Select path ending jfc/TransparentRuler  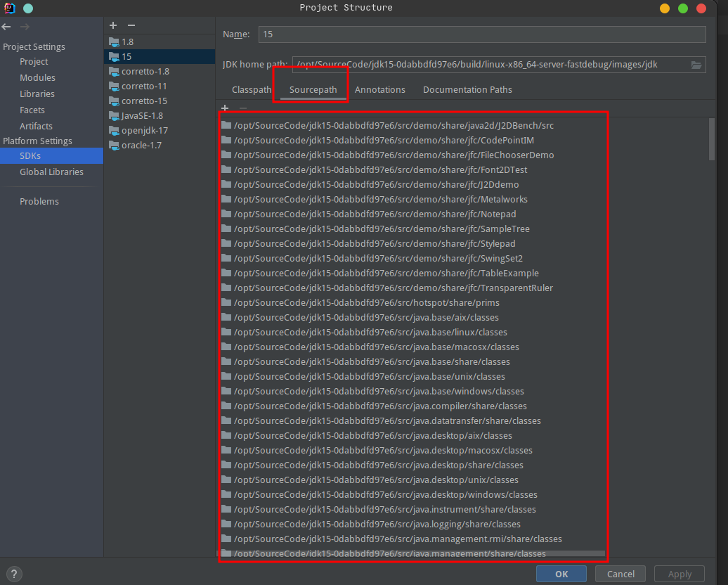click(x=394, y=288)
